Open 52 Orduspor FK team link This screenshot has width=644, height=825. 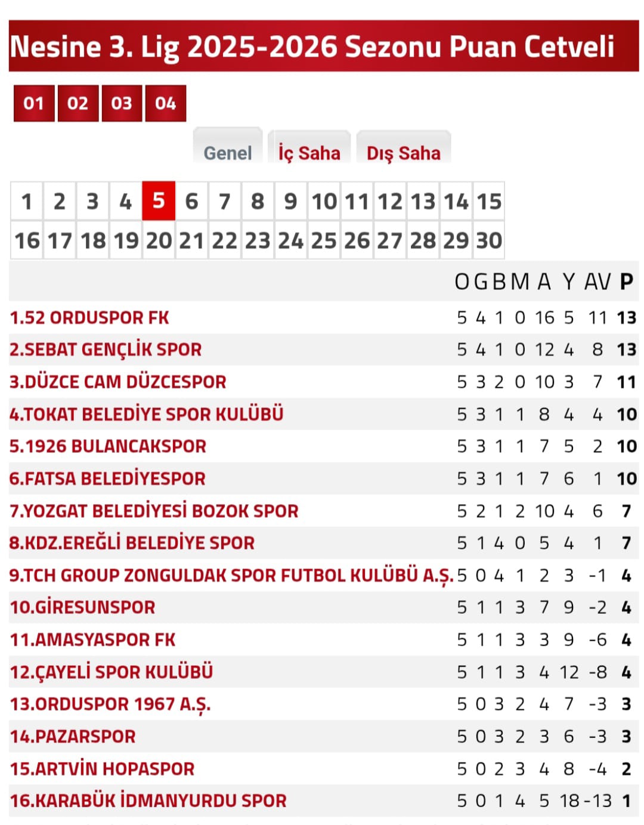pyautogui.click(x=89, y=317)
